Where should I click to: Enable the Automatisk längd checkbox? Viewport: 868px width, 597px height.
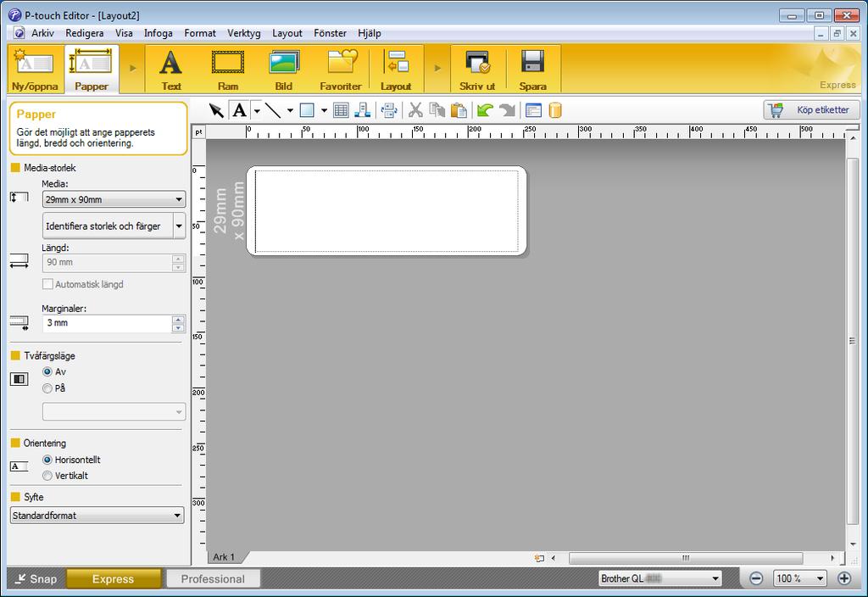pos(47,284)
